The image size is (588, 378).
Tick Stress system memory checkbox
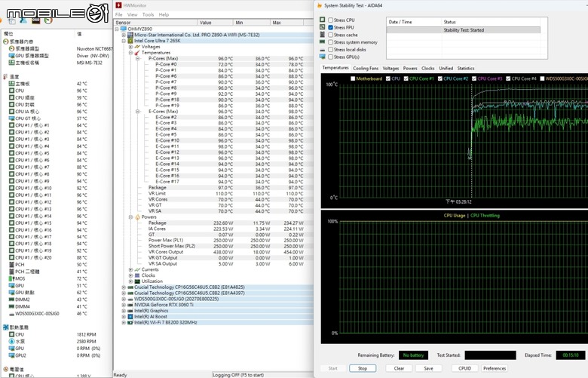click(330, 42)
